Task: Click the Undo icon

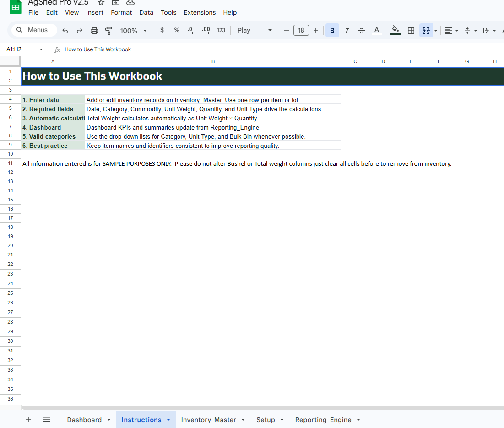Action: click(x=65, y=30)
